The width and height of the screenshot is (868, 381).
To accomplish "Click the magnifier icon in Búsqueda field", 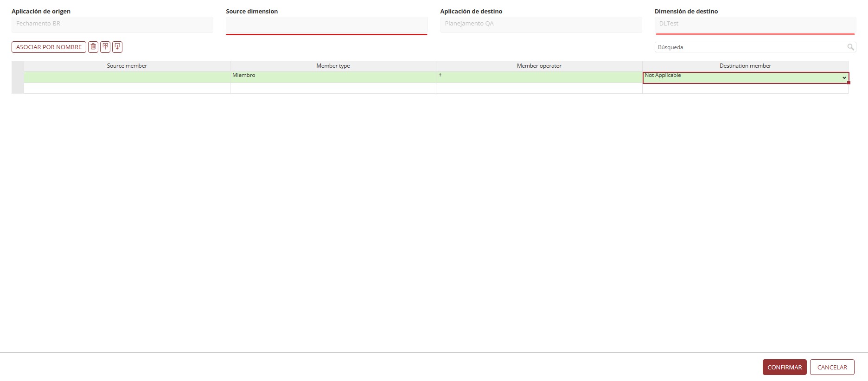I will pos(850,47).
